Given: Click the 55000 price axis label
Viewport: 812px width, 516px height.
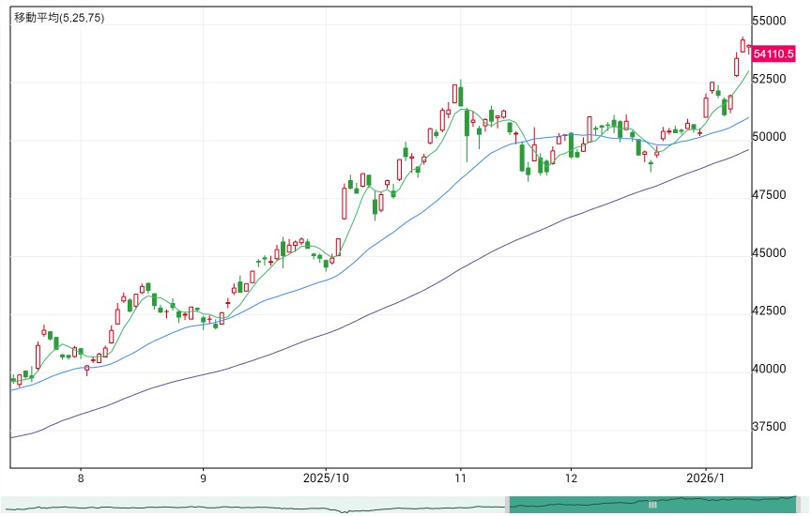Looking at the screenshot, I should click(x=769, y=21).
